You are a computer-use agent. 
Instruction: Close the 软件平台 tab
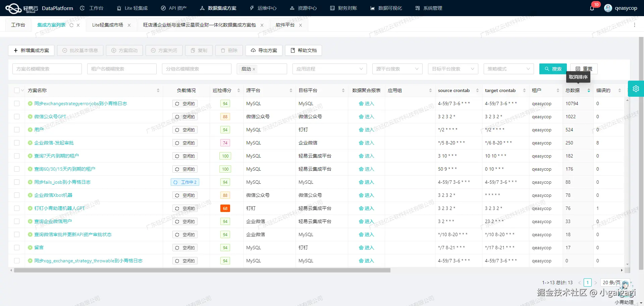[301, 25]
